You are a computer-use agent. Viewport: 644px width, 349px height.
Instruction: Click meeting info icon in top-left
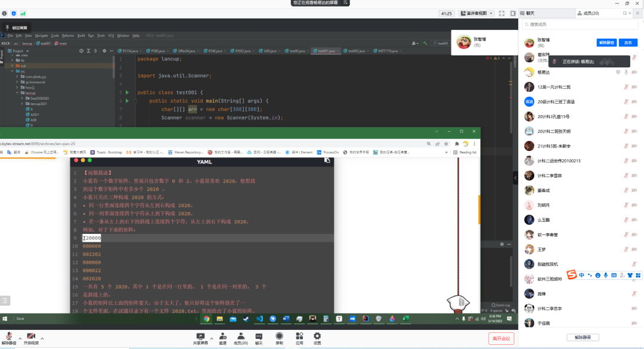pos(5,13)
